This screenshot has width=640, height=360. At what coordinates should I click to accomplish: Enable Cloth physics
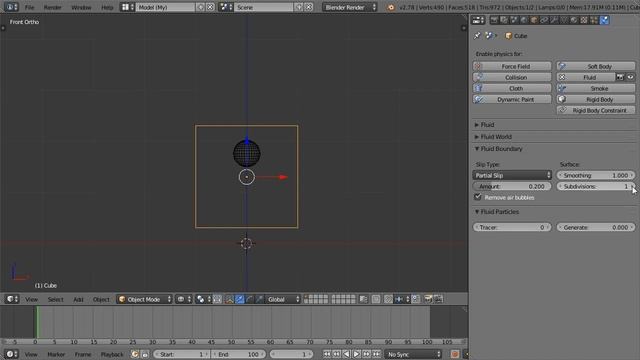512,88
